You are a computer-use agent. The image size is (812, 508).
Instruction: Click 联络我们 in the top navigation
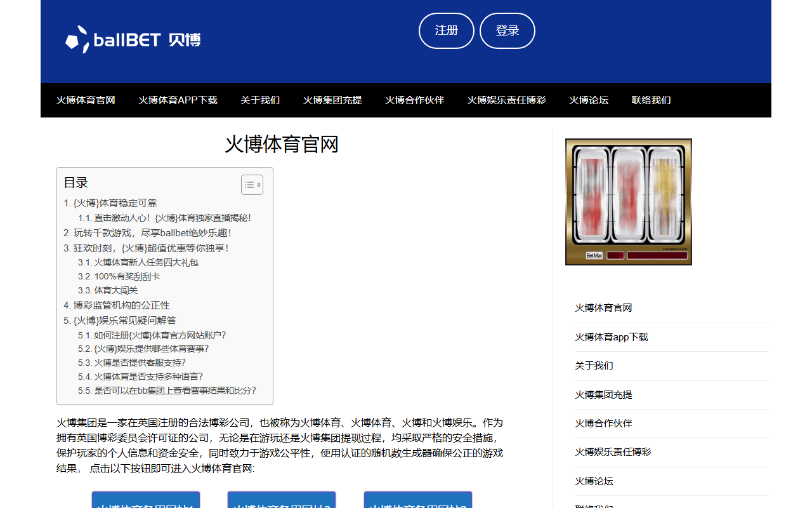click(652, 100)
